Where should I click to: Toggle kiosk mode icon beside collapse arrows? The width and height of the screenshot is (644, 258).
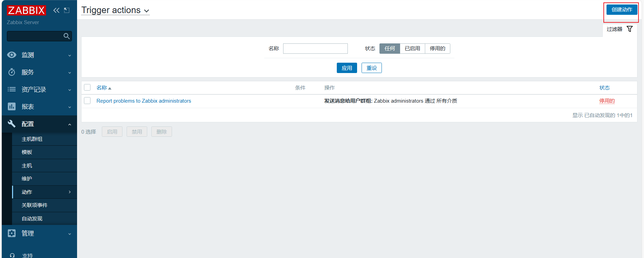point(67,10)
